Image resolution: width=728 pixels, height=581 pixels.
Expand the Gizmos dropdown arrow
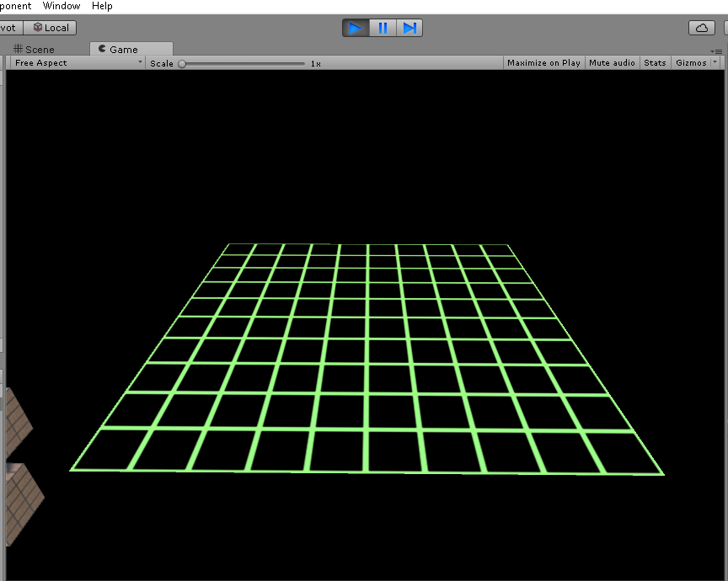715,62
